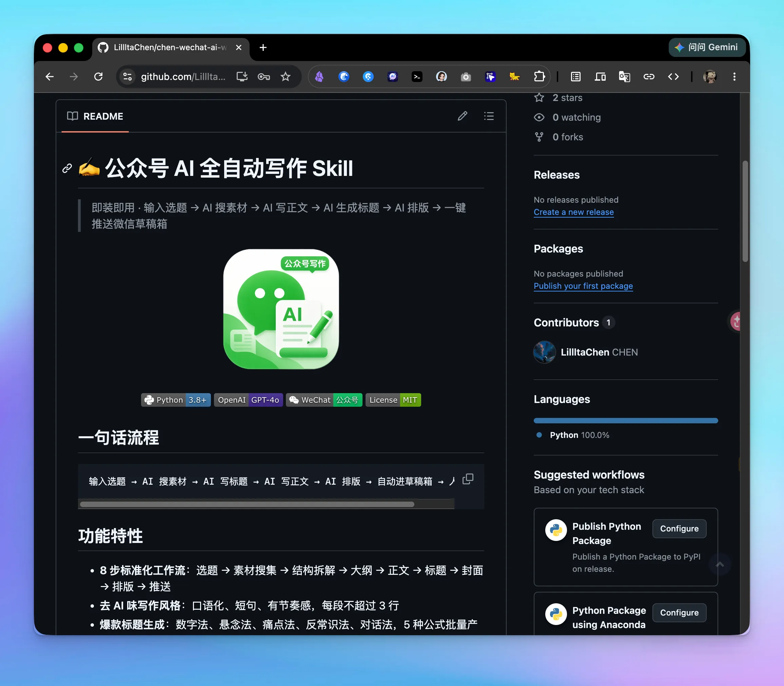Click the Python 3.8+ badge
Screen dimensions: 784x686
click(x=176, y=400)
